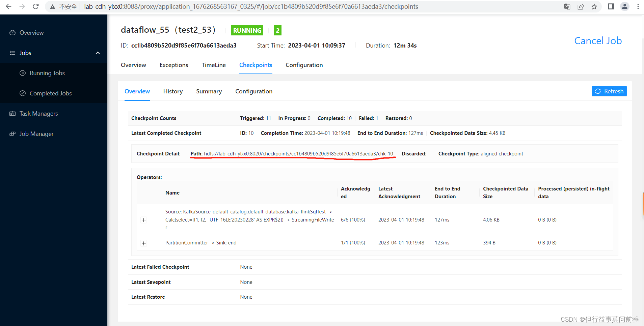Open the Exceptions tab
Viewport: 644px width, 326px height.
[x=174, y=65]
